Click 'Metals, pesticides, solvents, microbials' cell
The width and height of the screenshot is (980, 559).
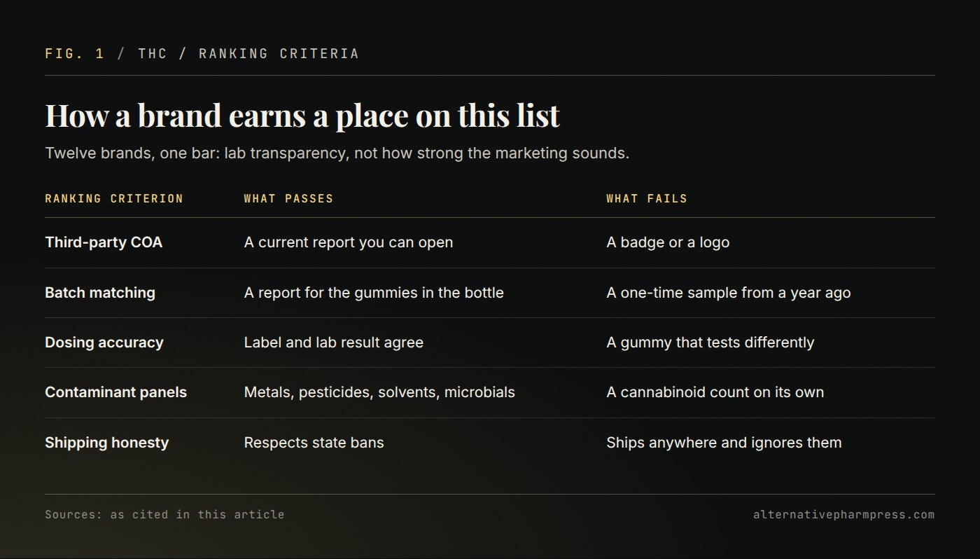coord(379,392)
